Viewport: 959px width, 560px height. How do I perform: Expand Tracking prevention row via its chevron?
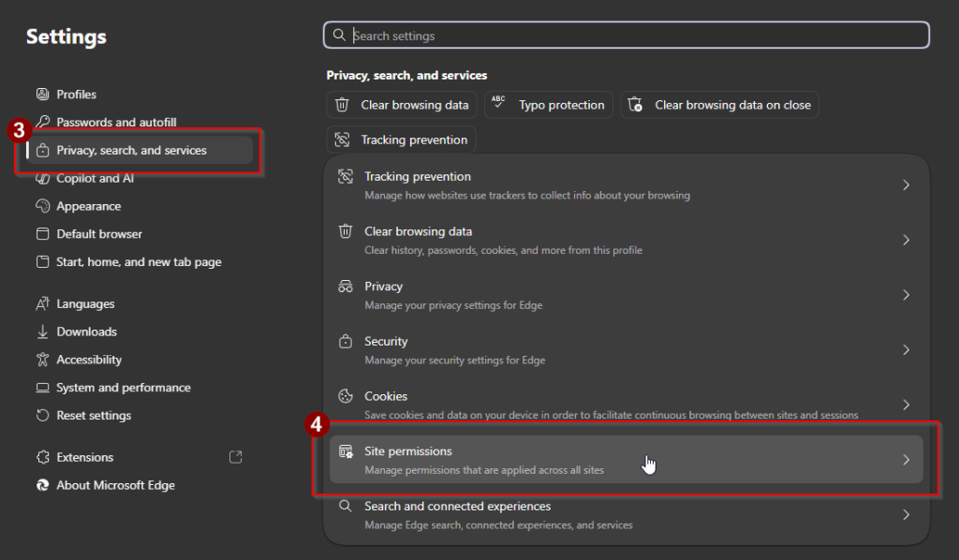tap(907, 185)
